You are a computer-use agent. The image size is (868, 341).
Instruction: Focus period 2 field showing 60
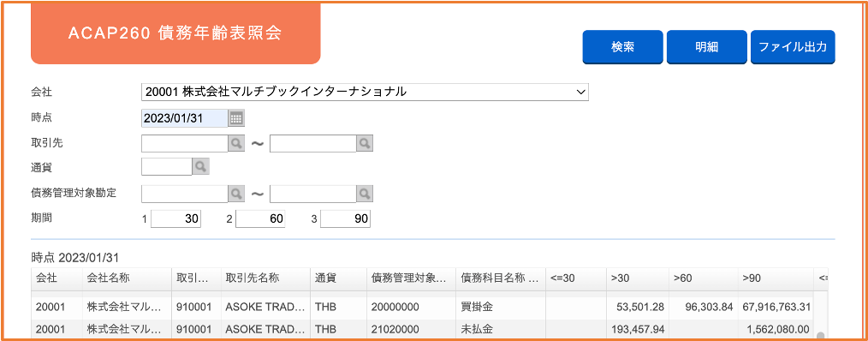coord(260,218)
